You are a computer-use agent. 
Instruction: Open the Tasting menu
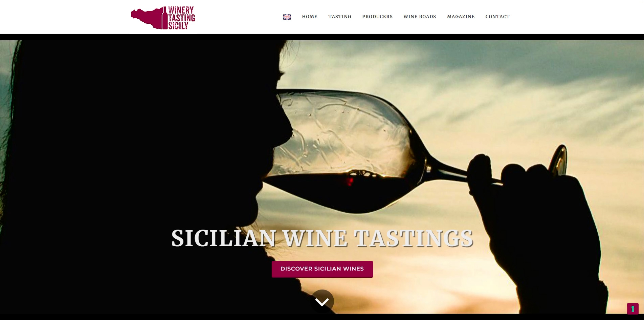tap(340, 17)
